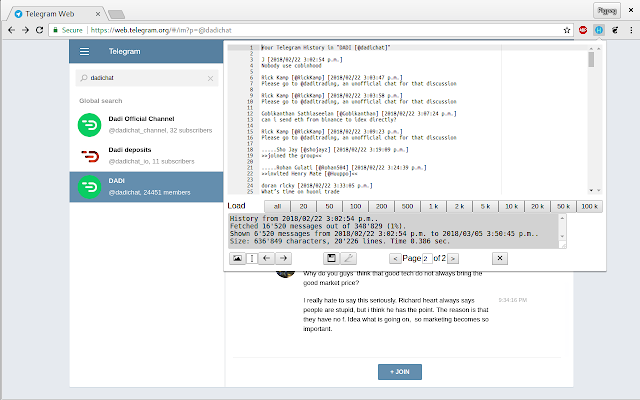Open the third browser extension icon
The height and width of the screenshot is (400, 640).
click(x=615, y=30)
